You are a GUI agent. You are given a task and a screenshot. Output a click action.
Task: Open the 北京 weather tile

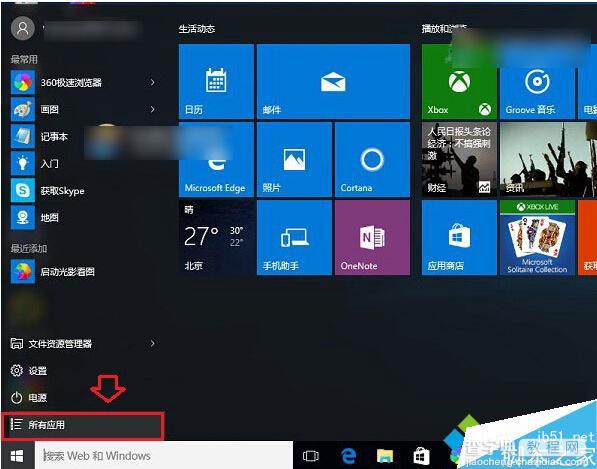(x=216, y=238)
